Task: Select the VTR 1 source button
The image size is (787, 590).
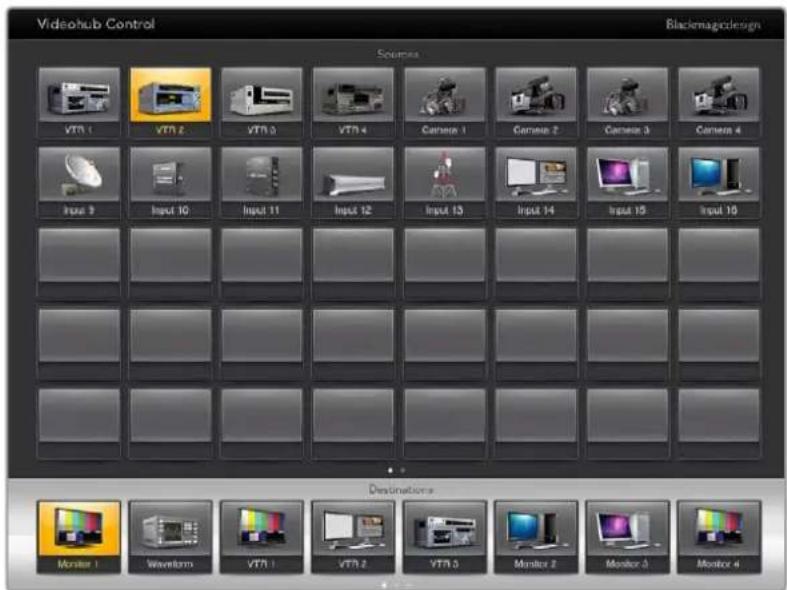Action: 79,102
